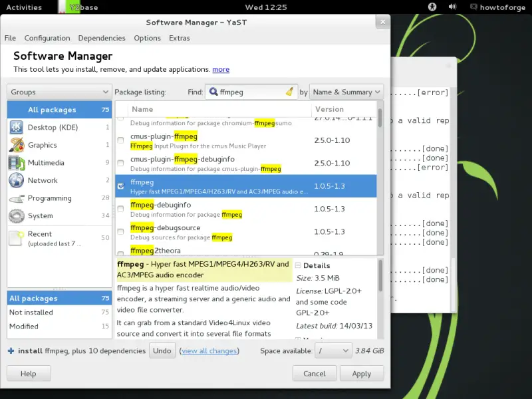Image resolution: width=532 pixels, height=399 pixels.
Task: Open the Extras menu
Action: 180,38
